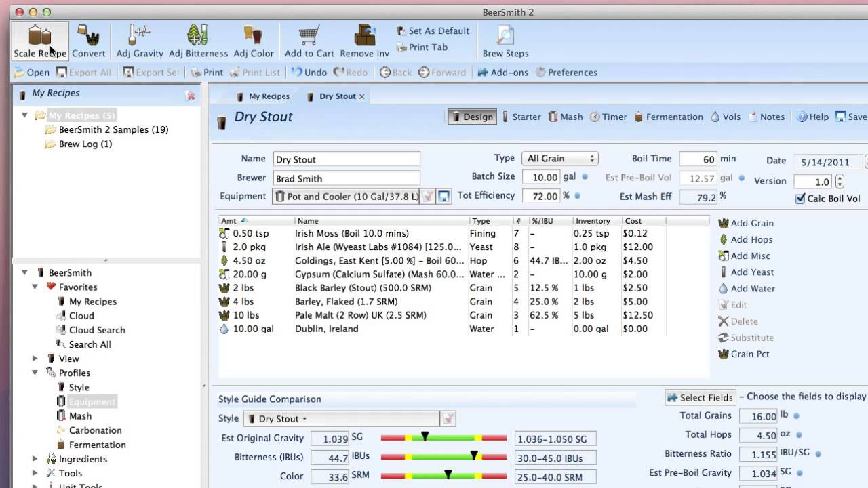Click Print in the secondary toolbar
This screenshot has width=868, height=488.
coord(206,73)
